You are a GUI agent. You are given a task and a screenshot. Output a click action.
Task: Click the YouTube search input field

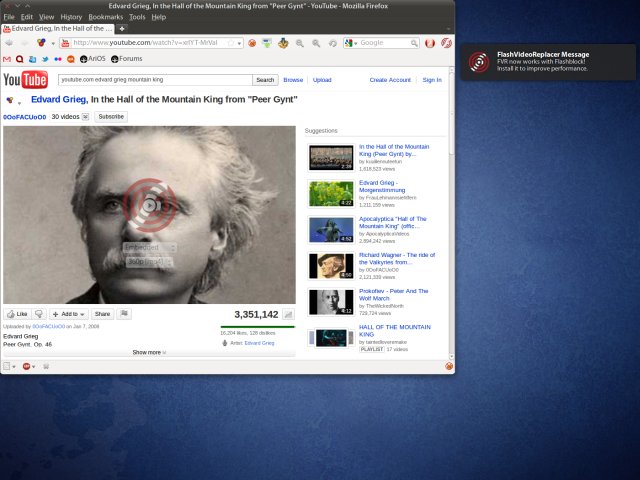154,80
